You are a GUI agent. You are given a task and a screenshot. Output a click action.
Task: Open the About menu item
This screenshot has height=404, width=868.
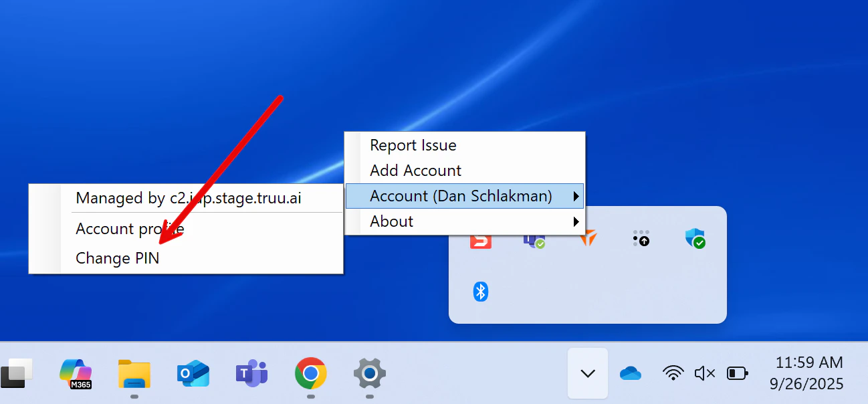(465, 221)
